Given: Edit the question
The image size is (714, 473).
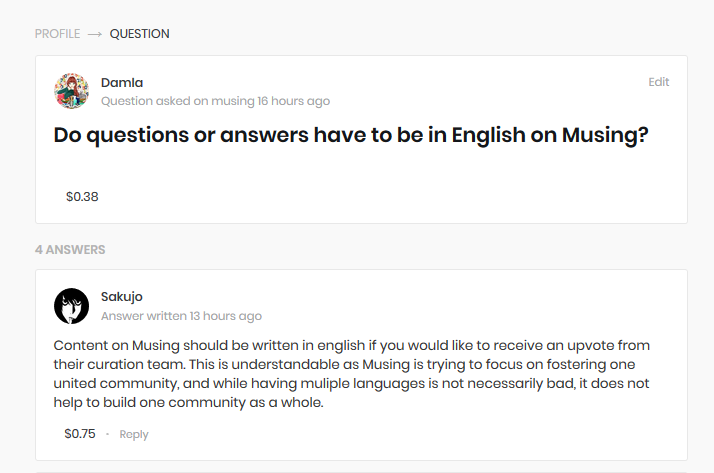Looking at the screenshot, I should [x=658, y=82].
